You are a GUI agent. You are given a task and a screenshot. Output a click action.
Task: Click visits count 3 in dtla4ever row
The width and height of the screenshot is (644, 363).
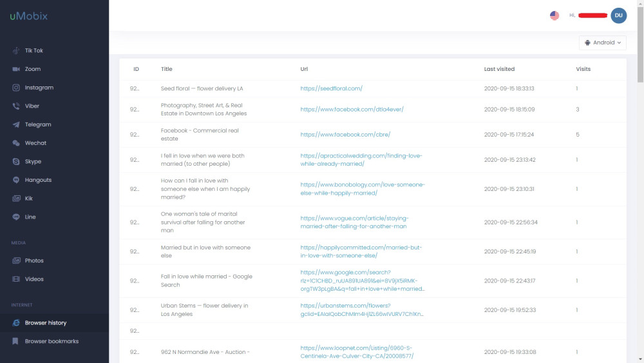pos(578,110)
